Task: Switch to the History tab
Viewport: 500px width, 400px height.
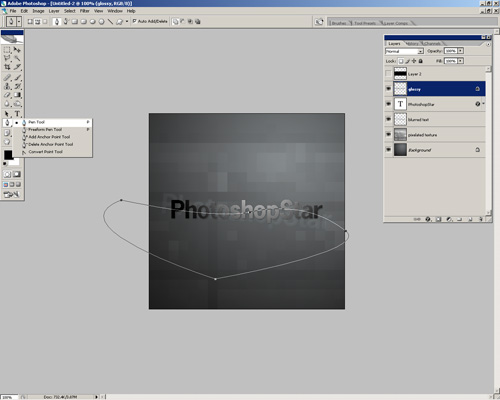Action: coord(413,44)
